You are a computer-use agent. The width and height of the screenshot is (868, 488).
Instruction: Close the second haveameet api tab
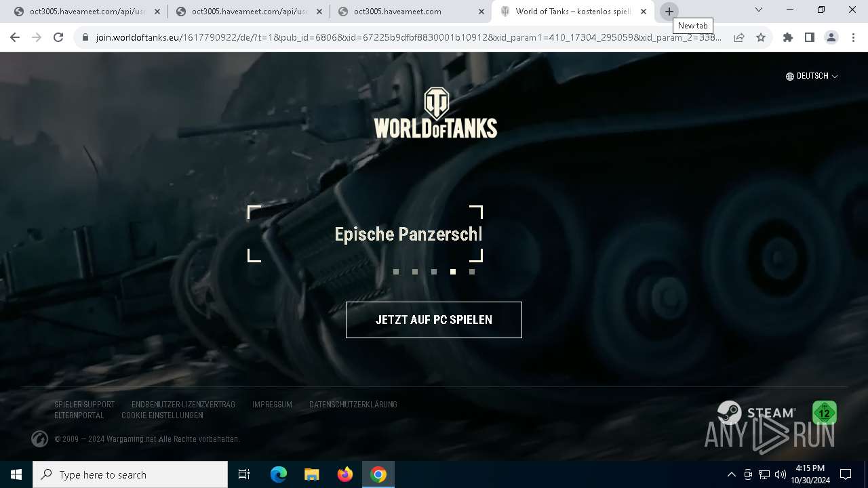point(319,12)
